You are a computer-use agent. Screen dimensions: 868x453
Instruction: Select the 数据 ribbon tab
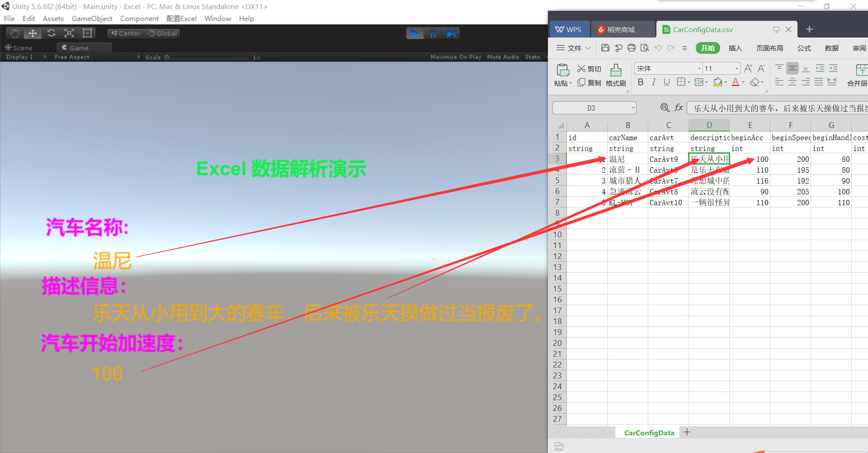pos(831,48)
